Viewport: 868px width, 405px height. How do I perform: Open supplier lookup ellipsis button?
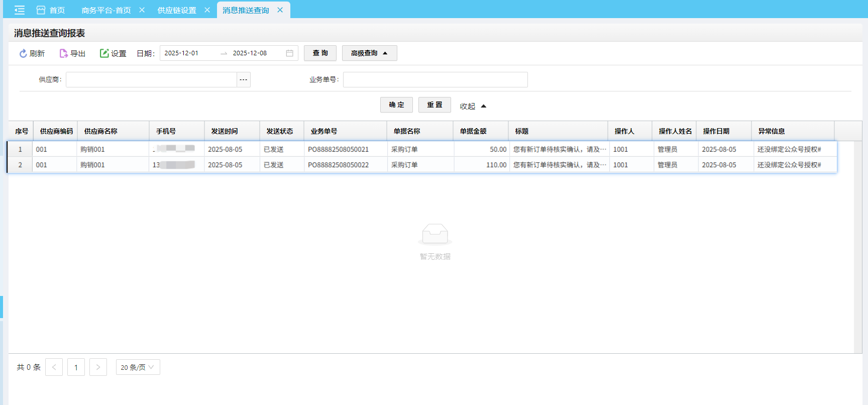244,80
